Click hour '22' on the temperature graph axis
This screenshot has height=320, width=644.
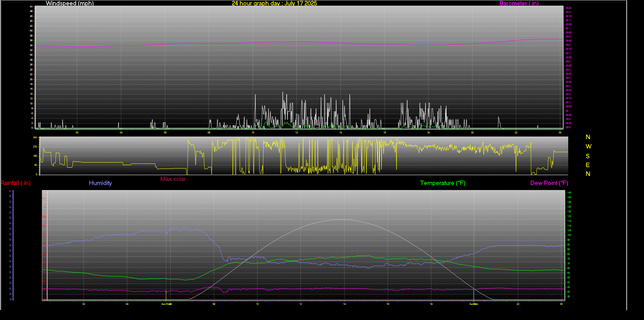pos(518,304)
